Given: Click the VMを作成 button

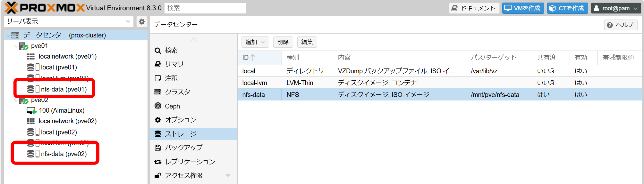Looking at the screenshot, I should 523,8.
